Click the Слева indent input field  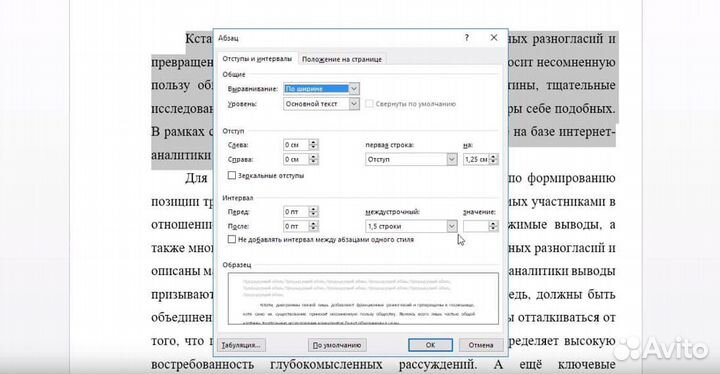296,145
